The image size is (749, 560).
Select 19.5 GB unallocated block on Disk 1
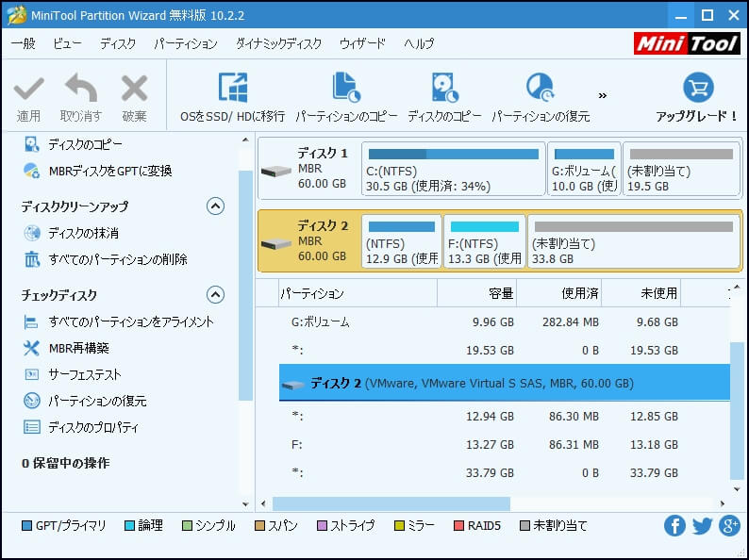click(682, 169)
